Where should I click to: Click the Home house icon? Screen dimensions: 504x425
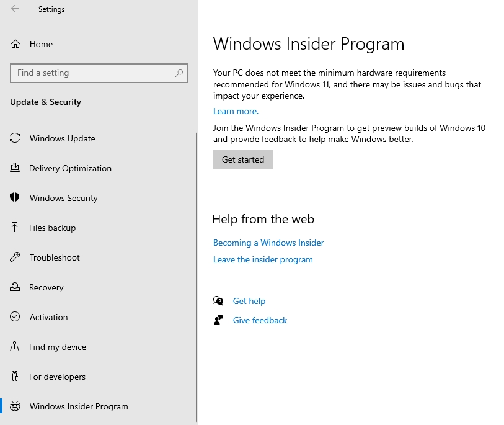(x=15, y=44)
